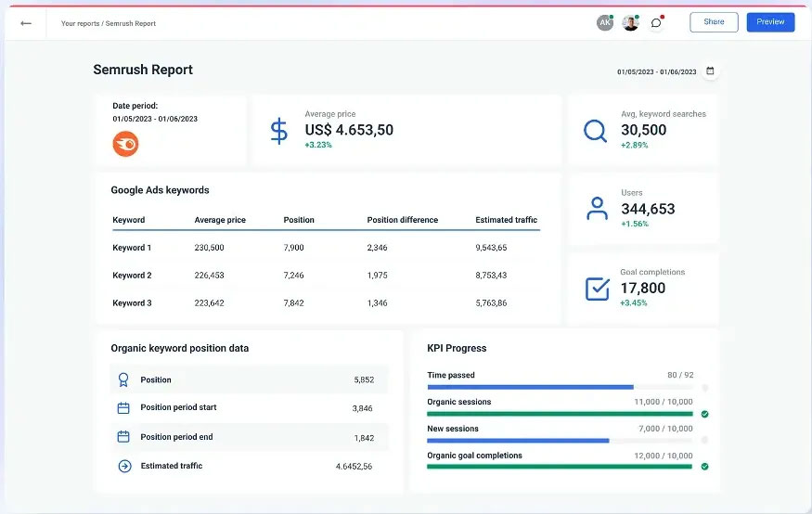Click the 7,842 position cell

[x=293, y=303]
